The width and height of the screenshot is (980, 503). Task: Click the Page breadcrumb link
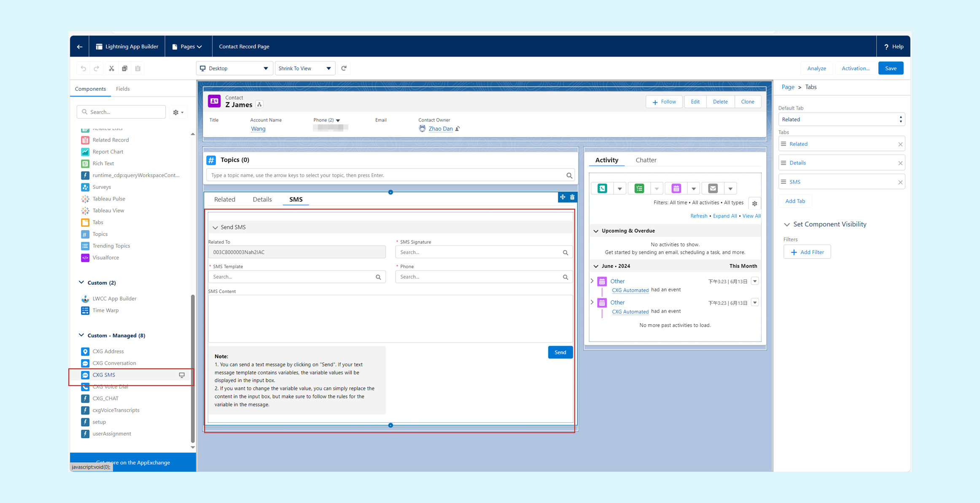[788, 87]
